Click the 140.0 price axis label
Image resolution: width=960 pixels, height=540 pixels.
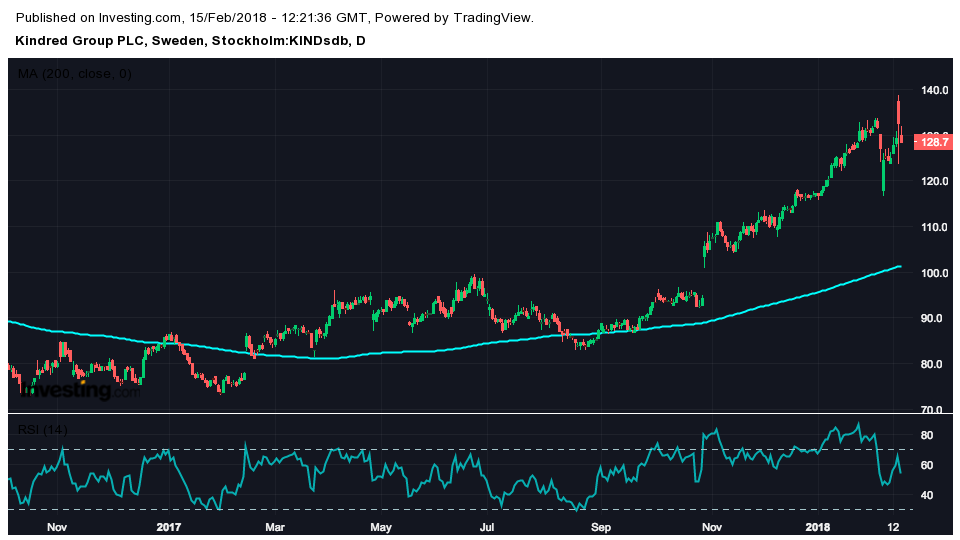[x=934, y=90]
